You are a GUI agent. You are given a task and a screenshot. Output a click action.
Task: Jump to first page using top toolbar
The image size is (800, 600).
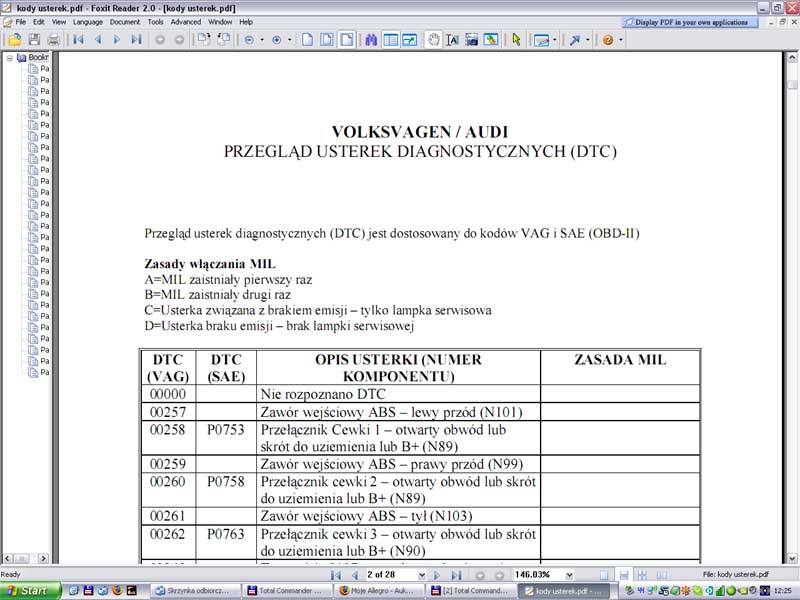pos(78,39)
